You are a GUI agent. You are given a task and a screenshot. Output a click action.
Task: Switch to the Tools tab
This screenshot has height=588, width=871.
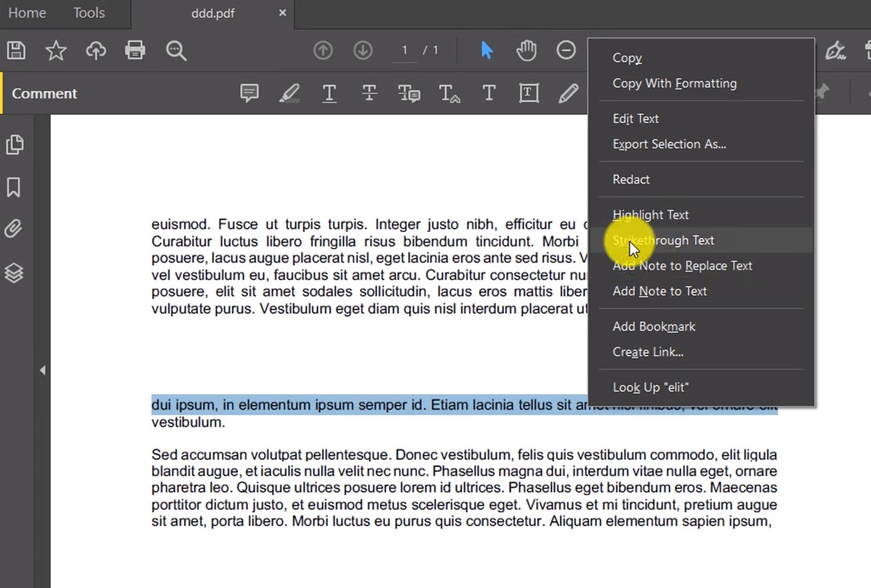click(x=88, y=12)
